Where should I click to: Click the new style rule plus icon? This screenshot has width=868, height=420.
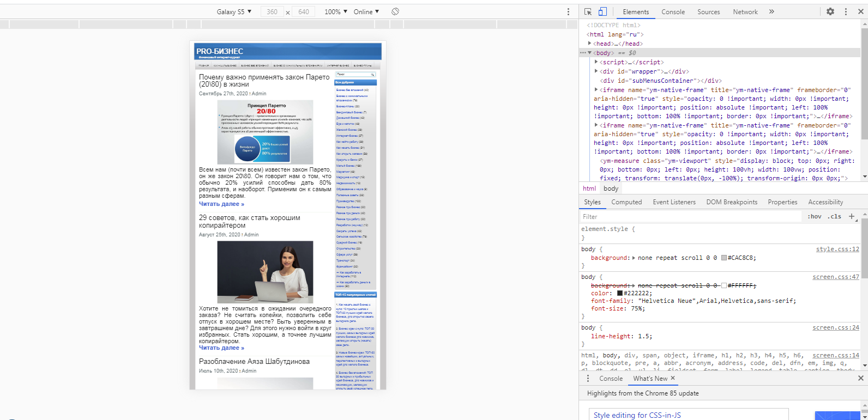point(852,216)
